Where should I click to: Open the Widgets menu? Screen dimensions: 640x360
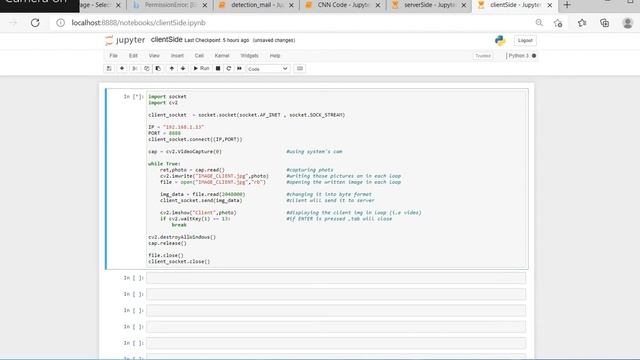249,56
